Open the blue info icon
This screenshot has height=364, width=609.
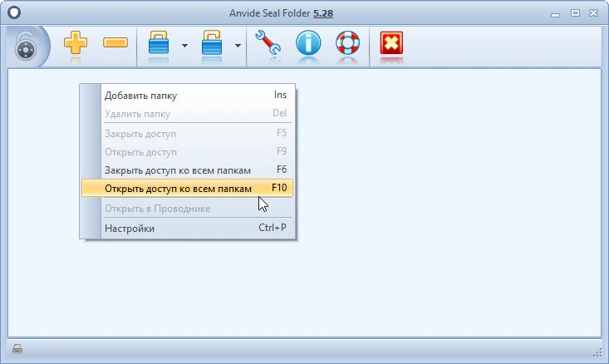tap(308, 42)
